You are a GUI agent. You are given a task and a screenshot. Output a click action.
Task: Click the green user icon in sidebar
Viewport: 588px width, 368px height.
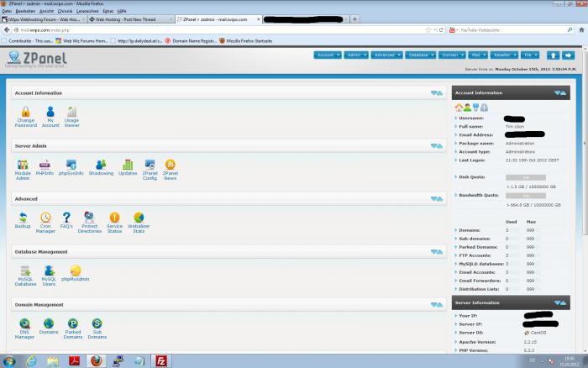467,108
